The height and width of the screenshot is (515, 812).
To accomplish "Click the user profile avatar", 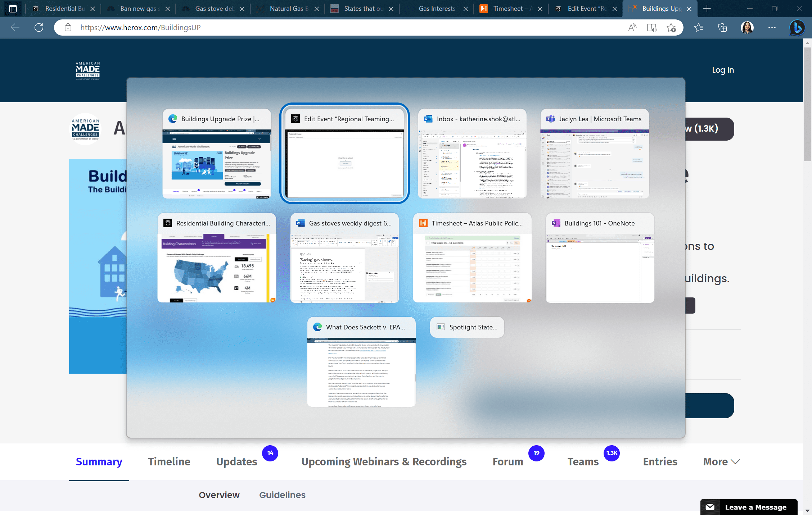I will [747, 27].
